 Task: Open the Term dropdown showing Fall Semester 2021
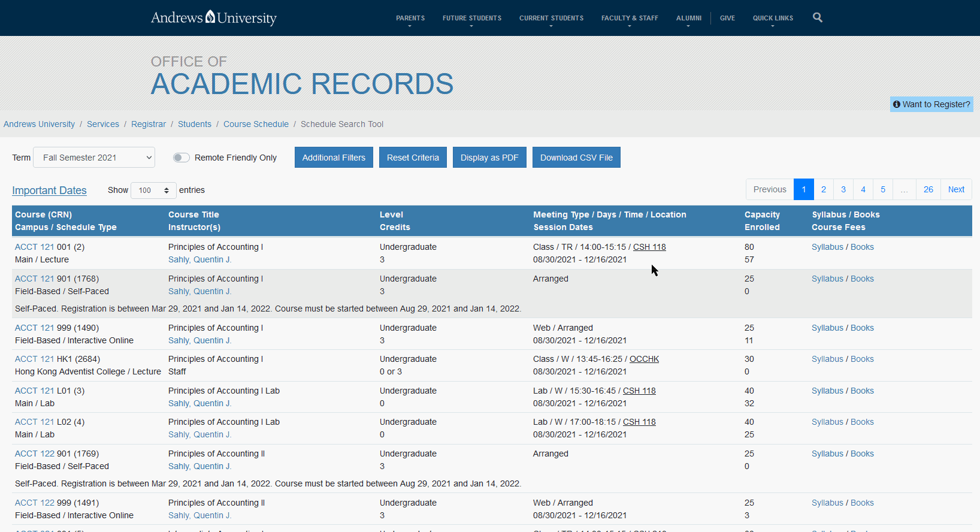[x=94, y=158]
